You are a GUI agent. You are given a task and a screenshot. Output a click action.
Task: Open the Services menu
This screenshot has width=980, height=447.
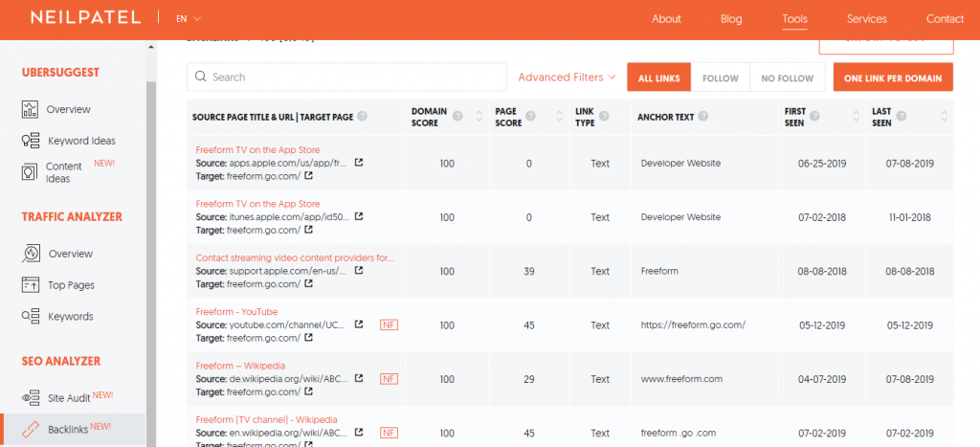(x=866, y=19)
